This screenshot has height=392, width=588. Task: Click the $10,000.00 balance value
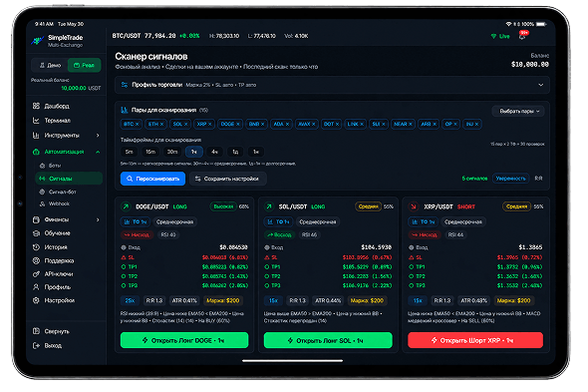coord(529,65)
